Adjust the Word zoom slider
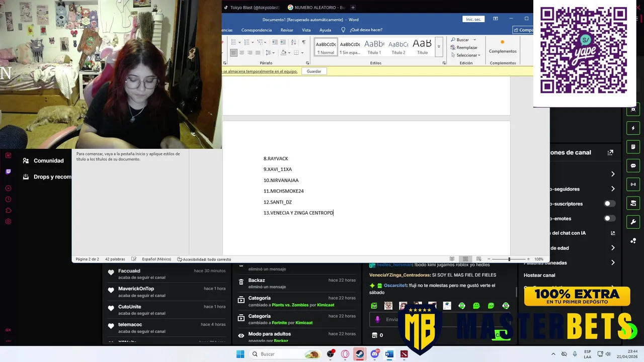This screenshot has height=362, width=644. tap(509, 259)
